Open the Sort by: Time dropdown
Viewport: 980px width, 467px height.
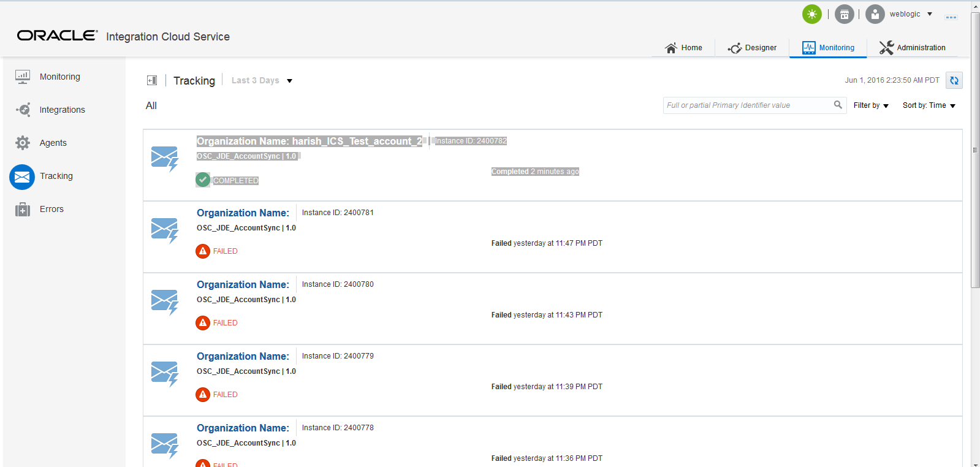pyautogui.click(x=929, y=105)
